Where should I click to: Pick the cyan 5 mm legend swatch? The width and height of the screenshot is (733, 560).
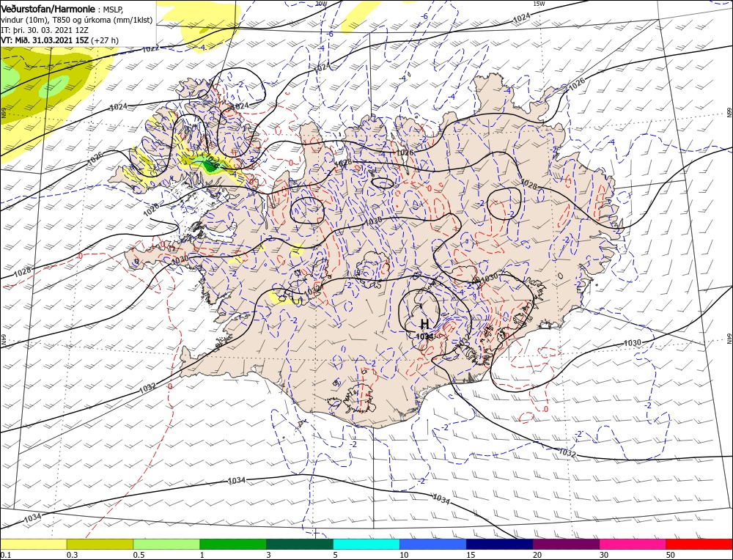pyautogui.click(x=366, y=544)
